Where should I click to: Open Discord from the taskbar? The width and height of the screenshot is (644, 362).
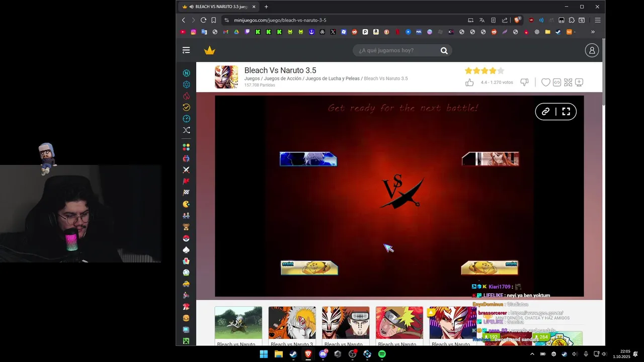(323, 354)
